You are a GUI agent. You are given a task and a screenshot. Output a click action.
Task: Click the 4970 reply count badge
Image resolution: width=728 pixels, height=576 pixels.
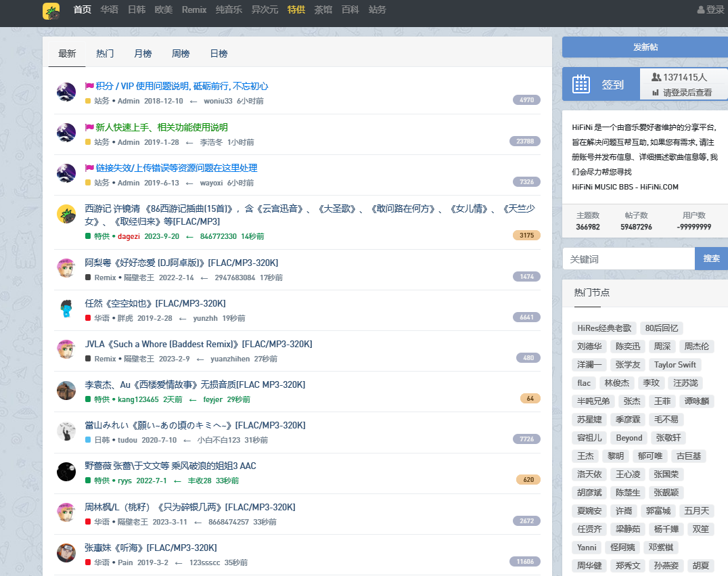click(526, 100)
